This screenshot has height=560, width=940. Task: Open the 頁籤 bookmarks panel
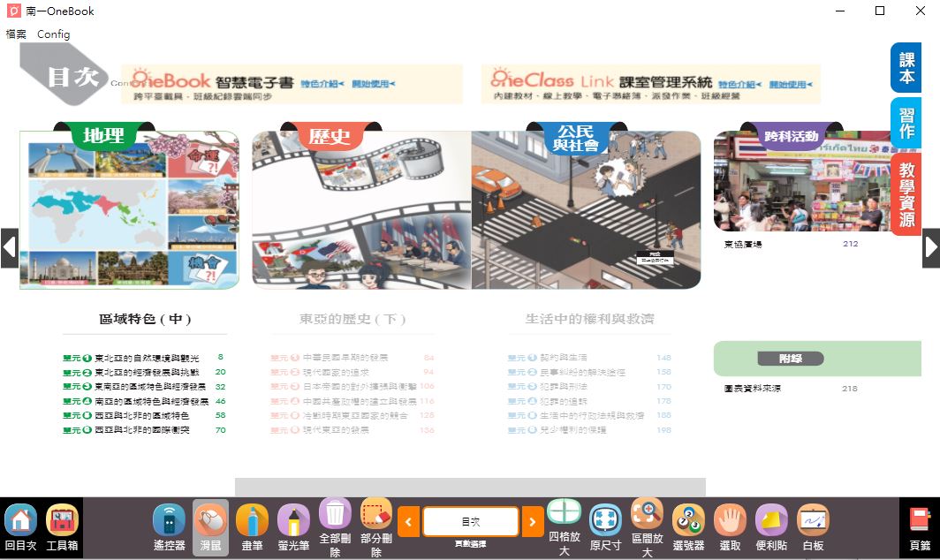(920, 527)
